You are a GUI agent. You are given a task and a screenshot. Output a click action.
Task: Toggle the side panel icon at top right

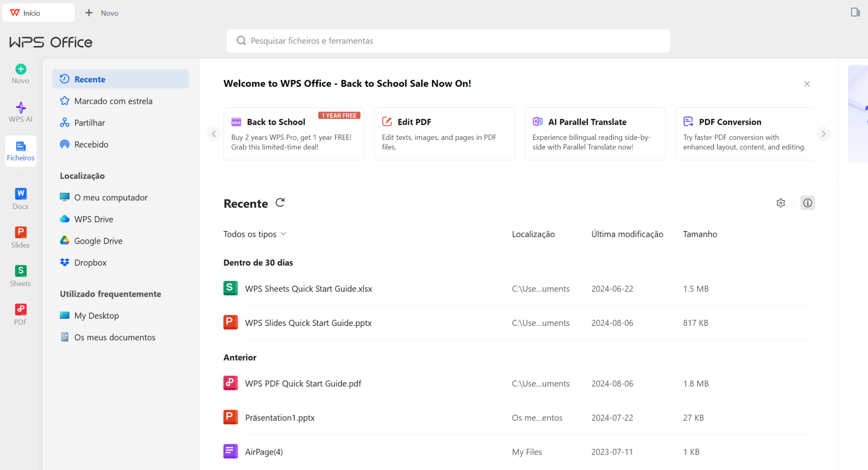click(x=855, y=12)
